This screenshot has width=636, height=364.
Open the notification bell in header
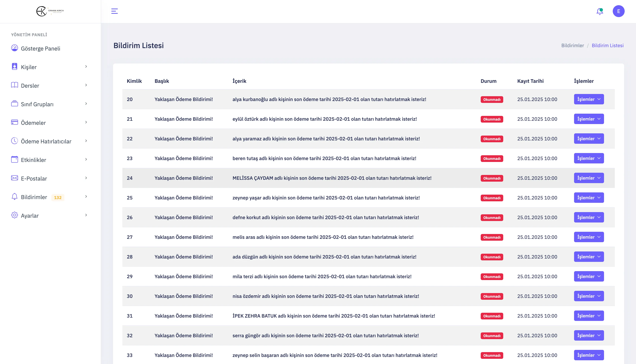(599, 11)
